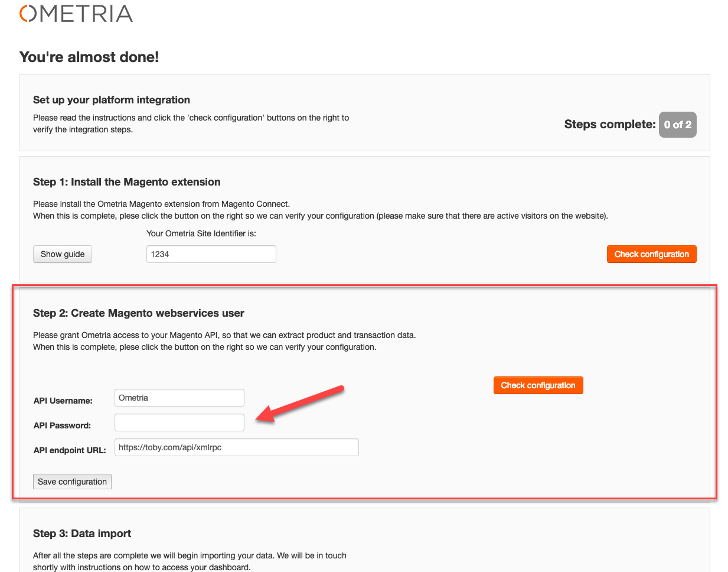
Task: Click the 'API Password:' label
Action: pyautogui.click(x=62, y=425)
